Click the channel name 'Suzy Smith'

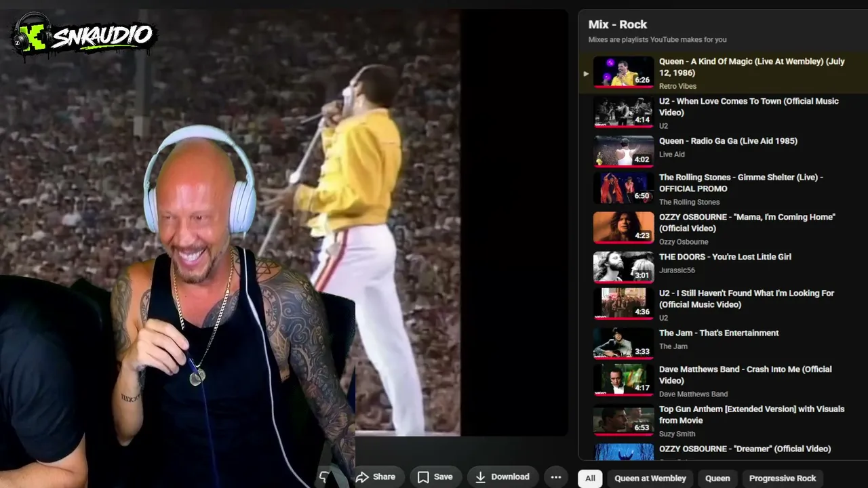point(677,434)
